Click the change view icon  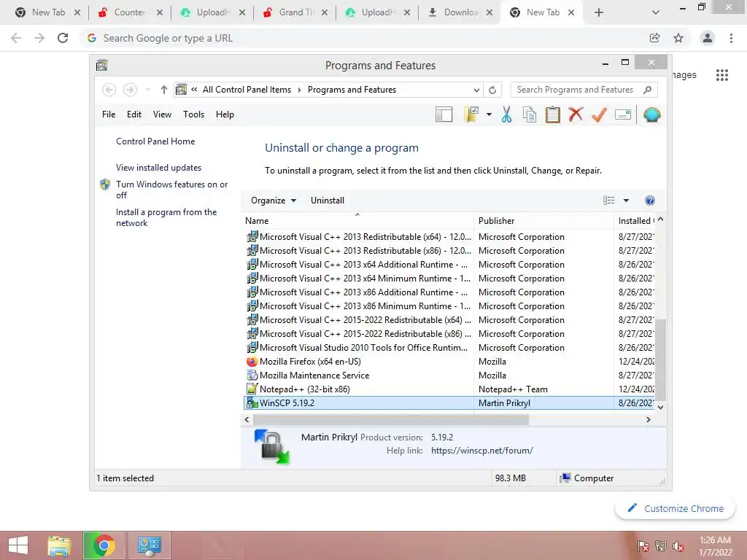609,201
